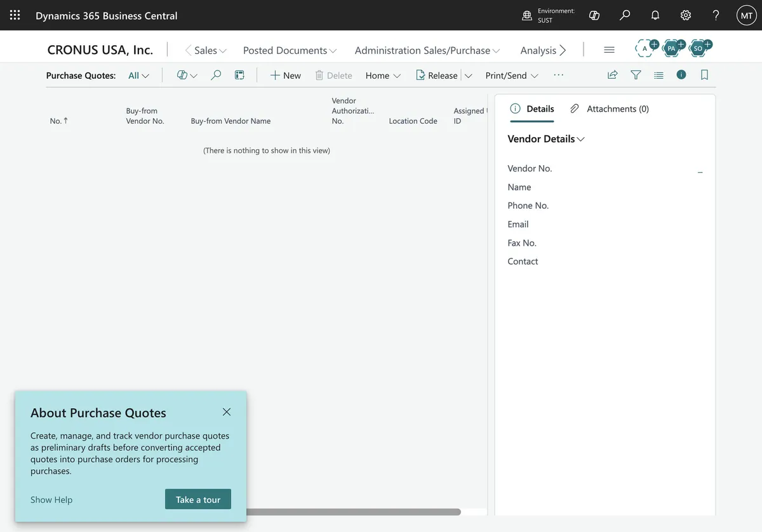Close the About Purchase Quotes tip

click(227, 412)
